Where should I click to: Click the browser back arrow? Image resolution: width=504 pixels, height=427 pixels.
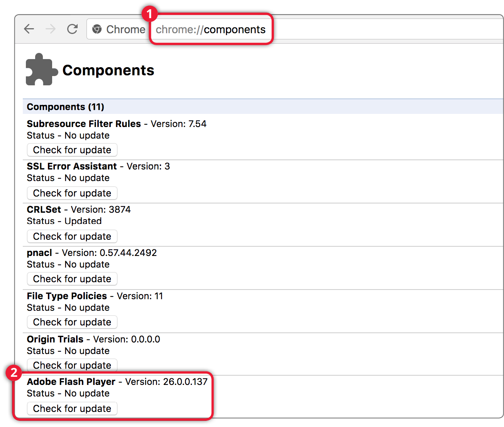pyautogui.click(x=29, y=29)
